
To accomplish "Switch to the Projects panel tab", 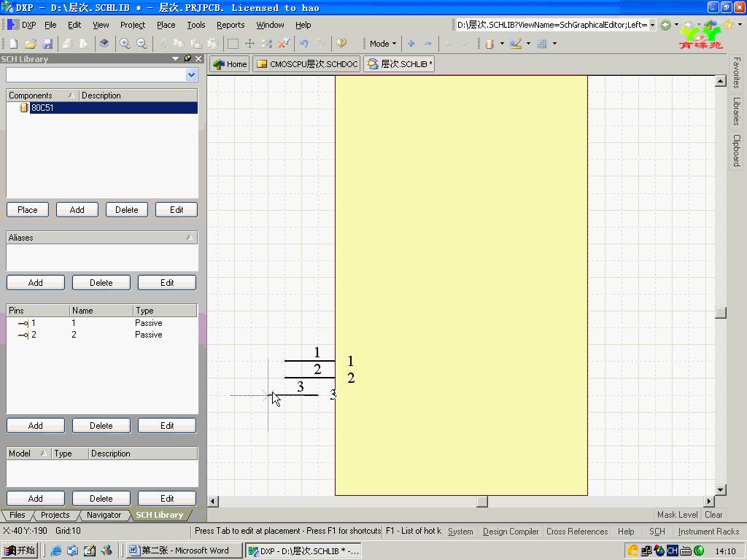I will coord(55,515).
